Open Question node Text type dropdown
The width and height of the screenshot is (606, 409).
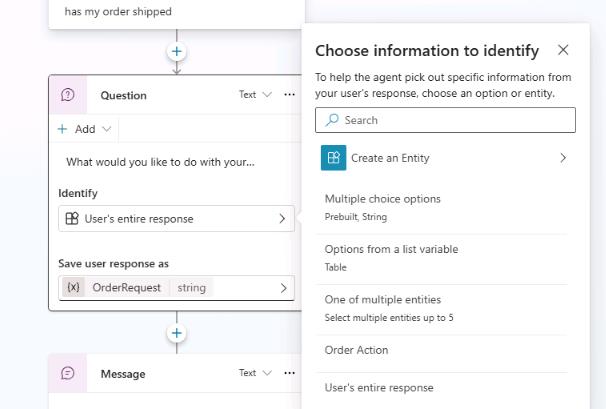tap(255, 95)
